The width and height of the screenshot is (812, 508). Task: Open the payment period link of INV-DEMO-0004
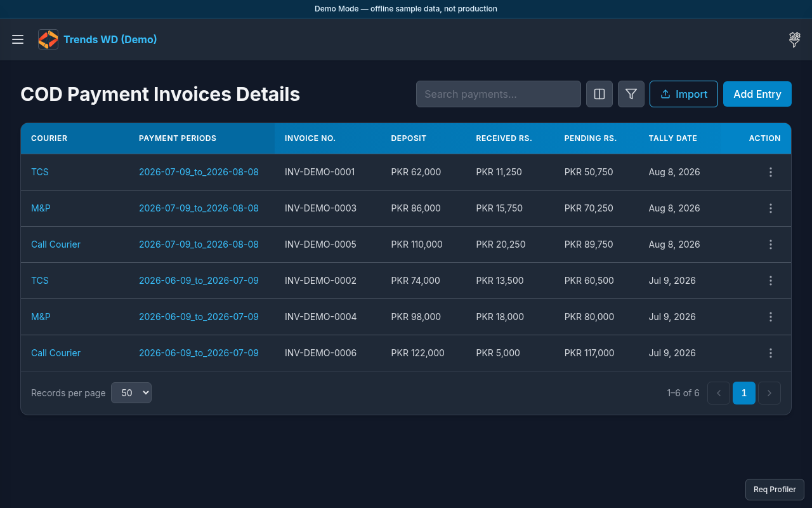coord(199,317)
